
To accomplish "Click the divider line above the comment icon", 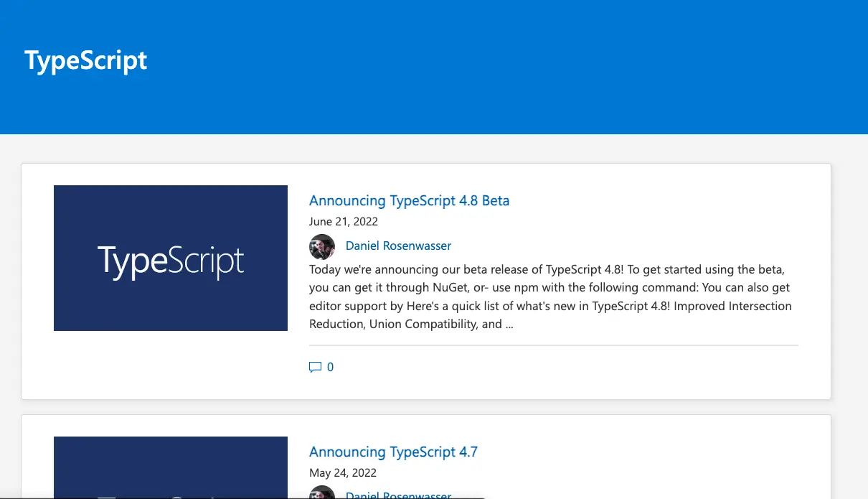I will coord(553,345).
